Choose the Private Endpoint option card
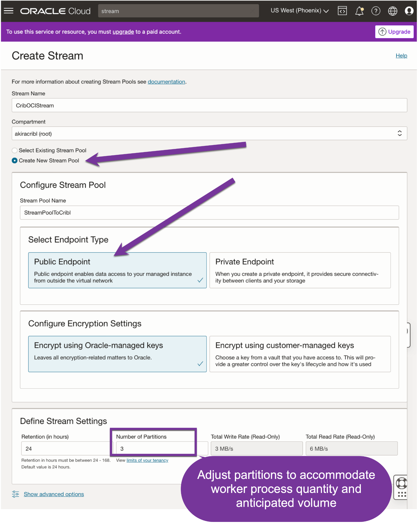The width and height of the screenshot is (420, 525). pos(300,270)
